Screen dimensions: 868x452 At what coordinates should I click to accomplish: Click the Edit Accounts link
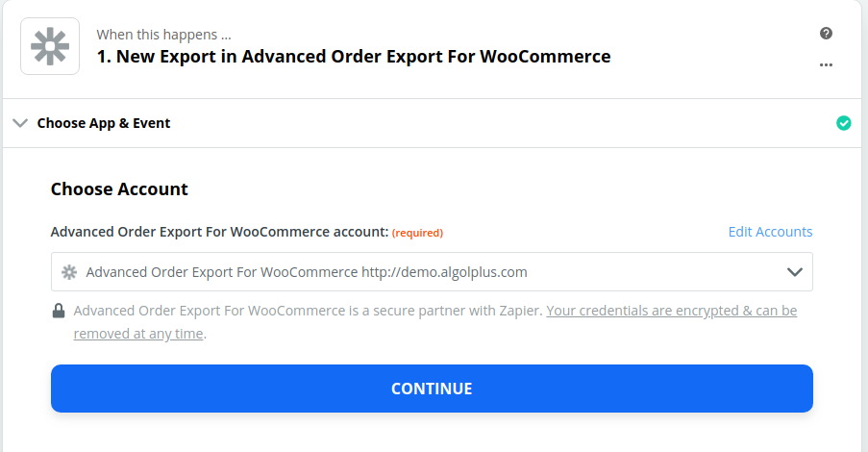[x=770, y=232]
